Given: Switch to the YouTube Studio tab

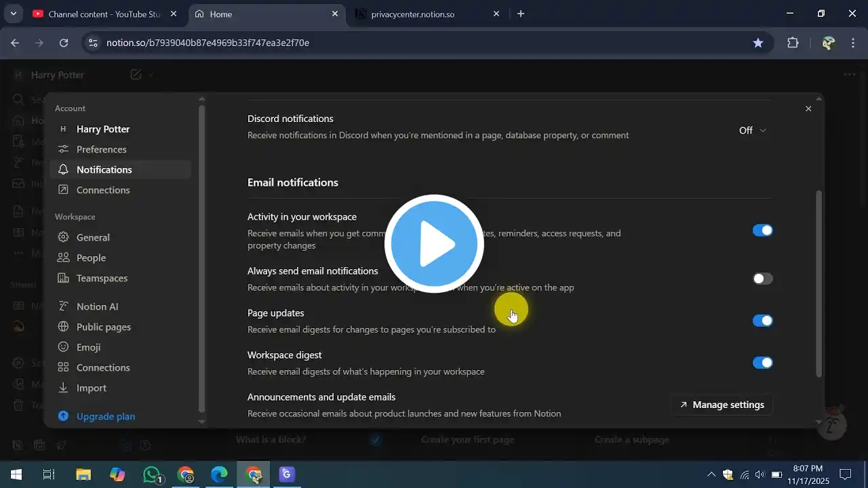Looking at the screenshot, I should point(102,14).
